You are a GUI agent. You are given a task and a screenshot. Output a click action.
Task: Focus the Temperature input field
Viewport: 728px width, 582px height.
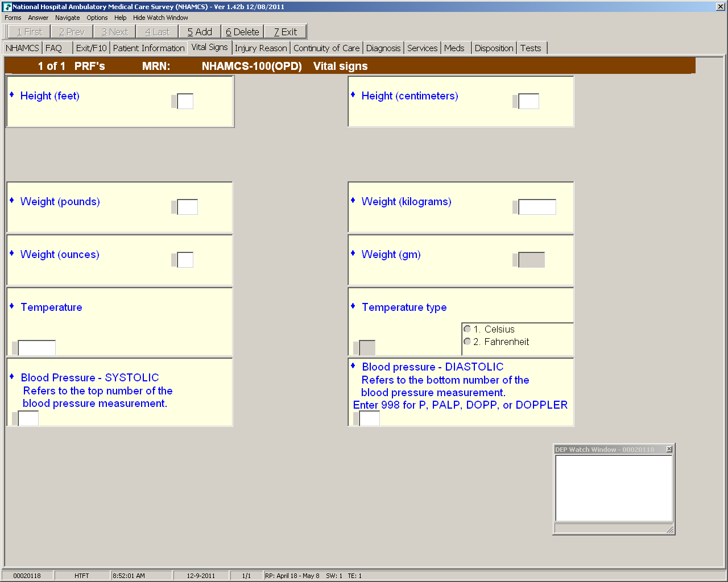point(37,348)
